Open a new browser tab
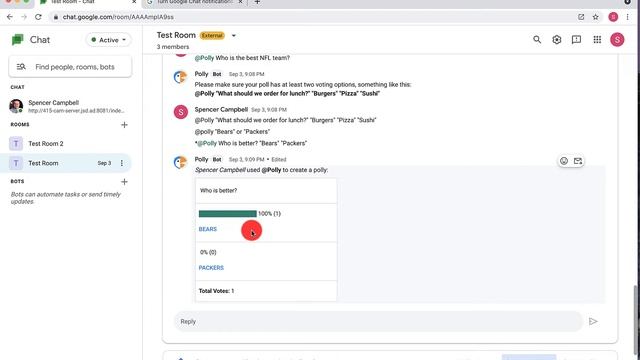The height and width of the screenshot is (360, 640). click(x=257, y=2)
